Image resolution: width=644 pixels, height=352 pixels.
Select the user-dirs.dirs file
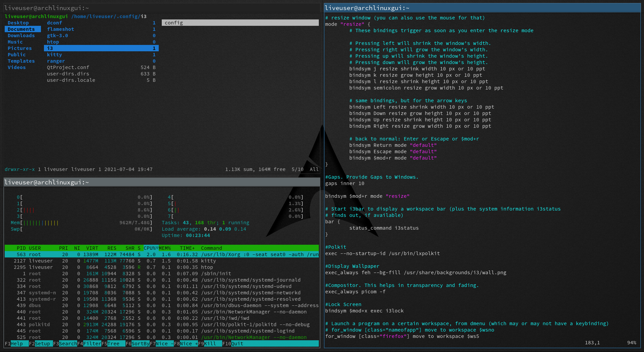click(x=101, y=74)
